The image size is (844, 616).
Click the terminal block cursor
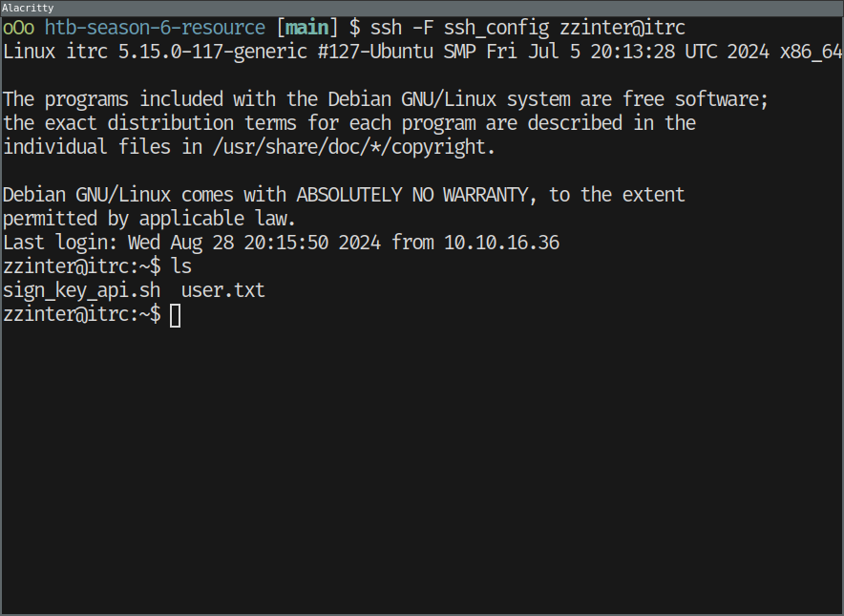click(175, 314)
